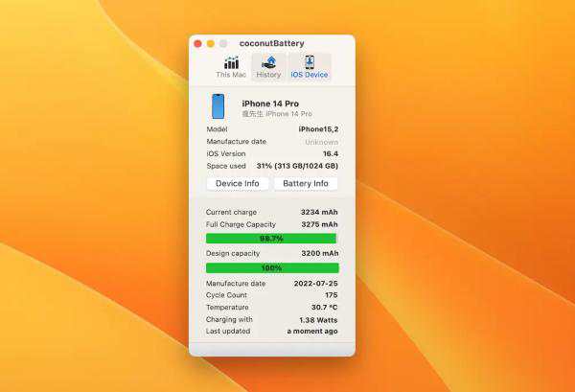Open Battery Info
The width and height of the screenshot is (575, 392).
pos(306,183)
